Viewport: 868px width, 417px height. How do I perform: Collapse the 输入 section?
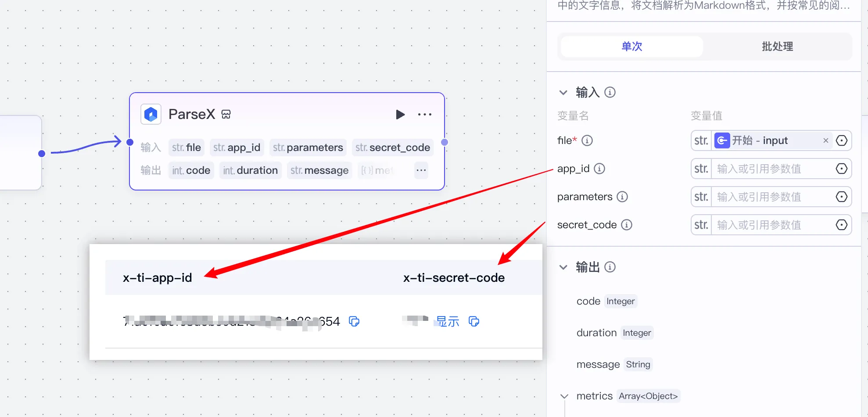point(563,93)
